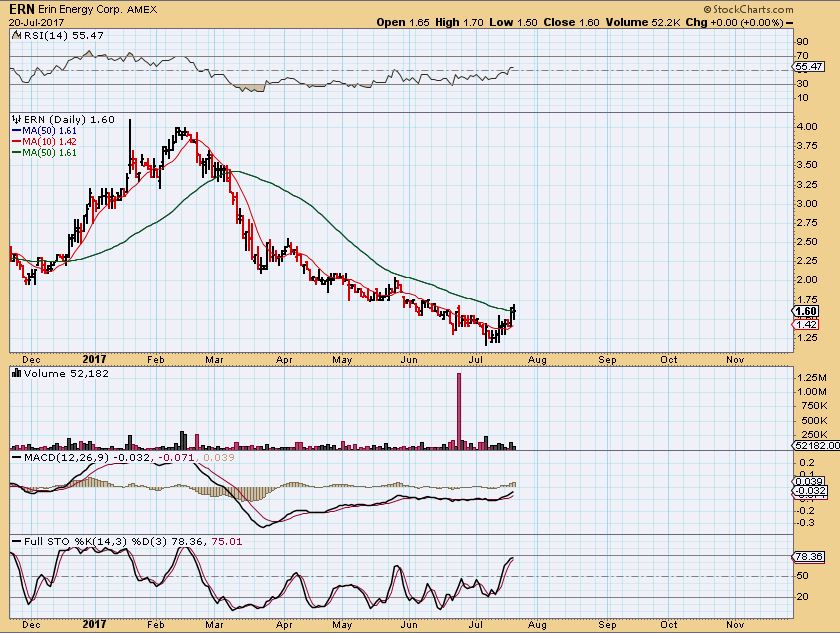Click the MACD legend line icon
The height and width of the screenshot is (634, 840).
tap(14, 458)
